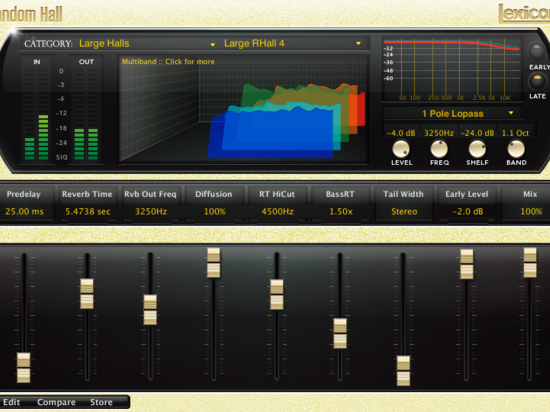
Task: Click the RT HiCut slider handle
Action: (277, 294)
